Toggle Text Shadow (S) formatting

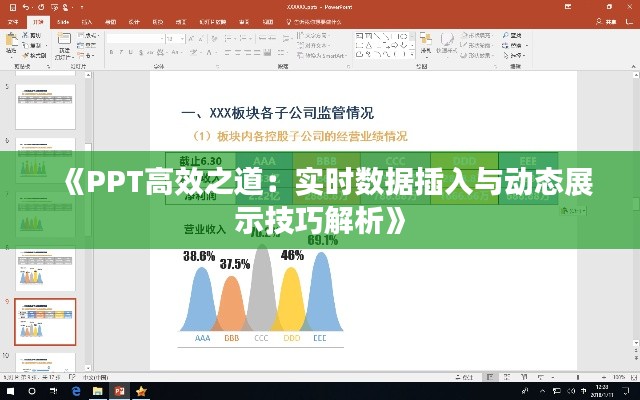[141, 52]
